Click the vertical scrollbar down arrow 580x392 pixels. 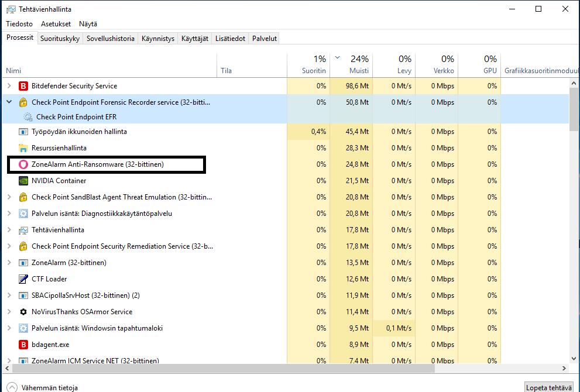574,358
